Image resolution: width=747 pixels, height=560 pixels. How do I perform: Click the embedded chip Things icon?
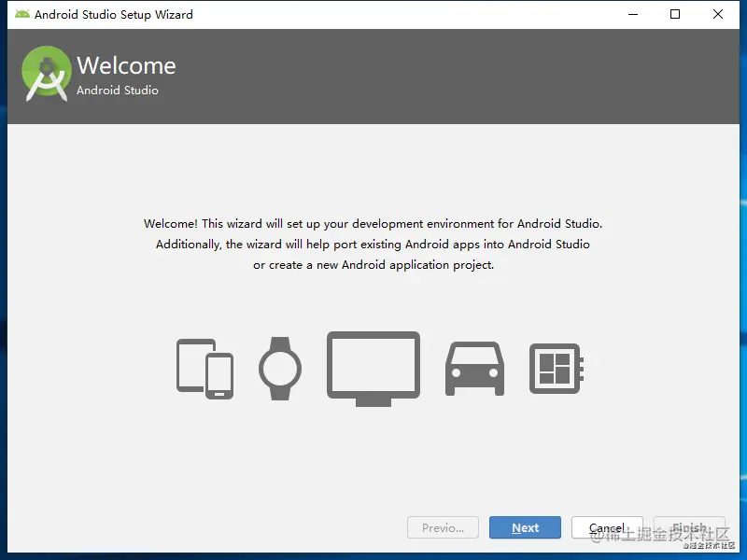[x=557, y=369]
